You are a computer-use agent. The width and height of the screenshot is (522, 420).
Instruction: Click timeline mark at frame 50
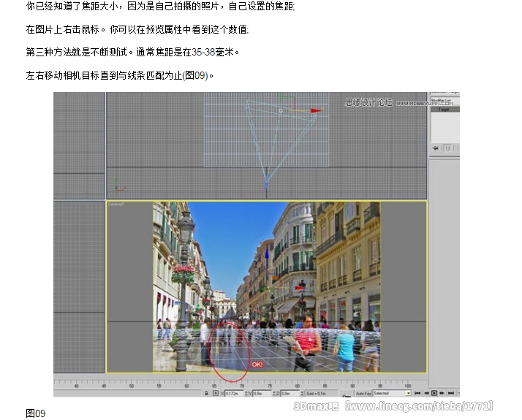132,386
